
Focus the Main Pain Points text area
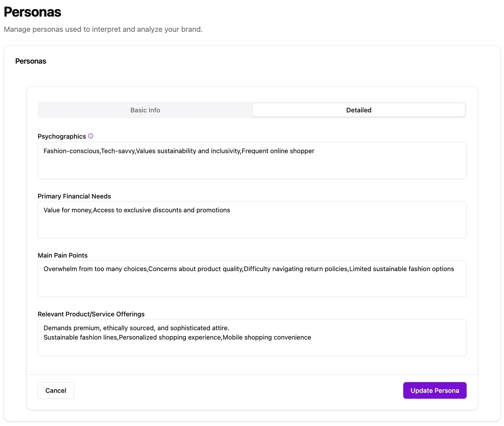[x=252, y=284]
